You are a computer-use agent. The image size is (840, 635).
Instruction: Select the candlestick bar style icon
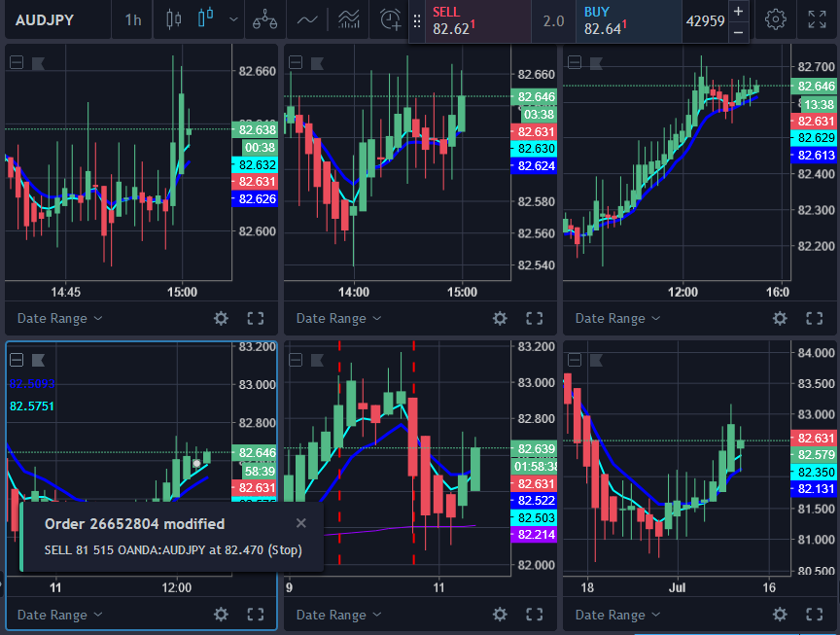205,18
